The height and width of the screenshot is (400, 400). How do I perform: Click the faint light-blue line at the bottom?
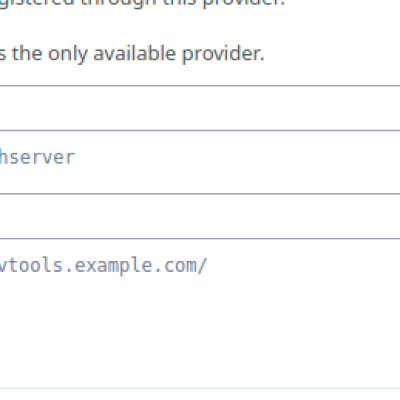[200, 388]
